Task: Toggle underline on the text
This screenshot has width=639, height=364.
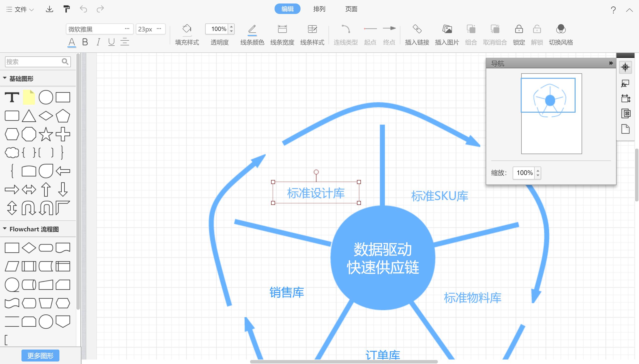Action: (111, 42)
